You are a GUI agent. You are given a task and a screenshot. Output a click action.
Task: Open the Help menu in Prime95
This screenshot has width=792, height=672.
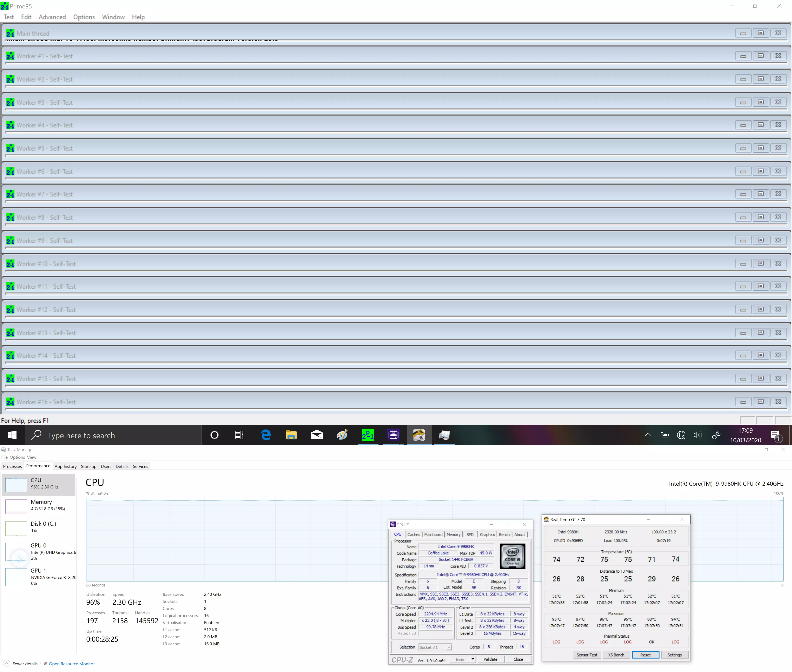[x=138, y=17]
